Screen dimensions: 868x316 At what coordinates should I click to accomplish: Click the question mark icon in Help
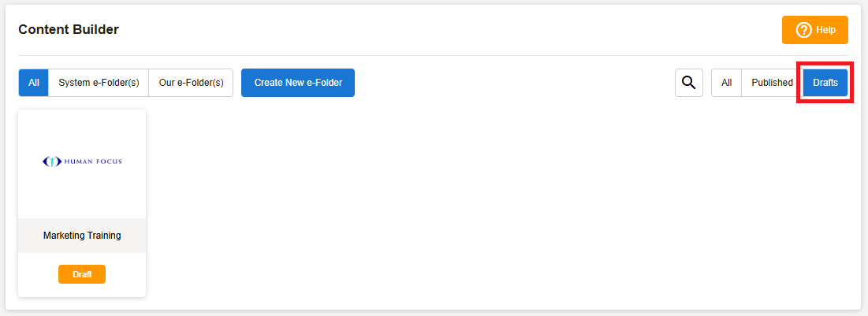(x=803, y=30)
